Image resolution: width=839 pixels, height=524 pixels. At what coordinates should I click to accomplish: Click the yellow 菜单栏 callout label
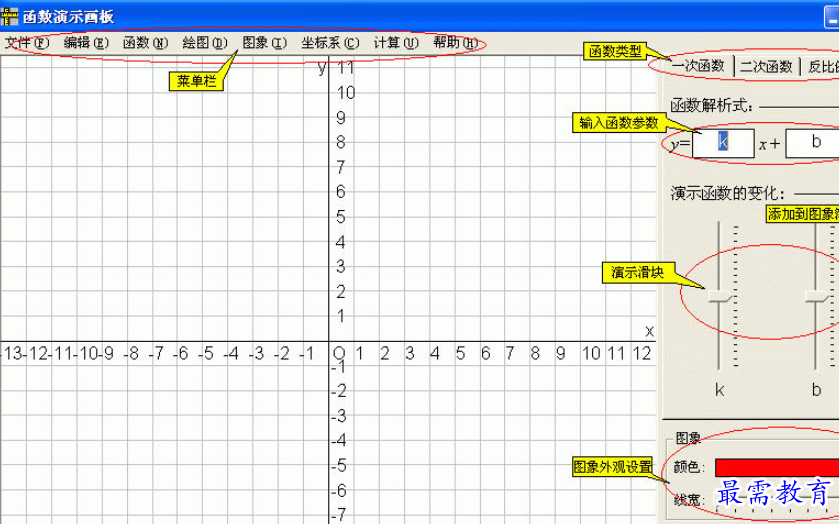pos(196,82)
